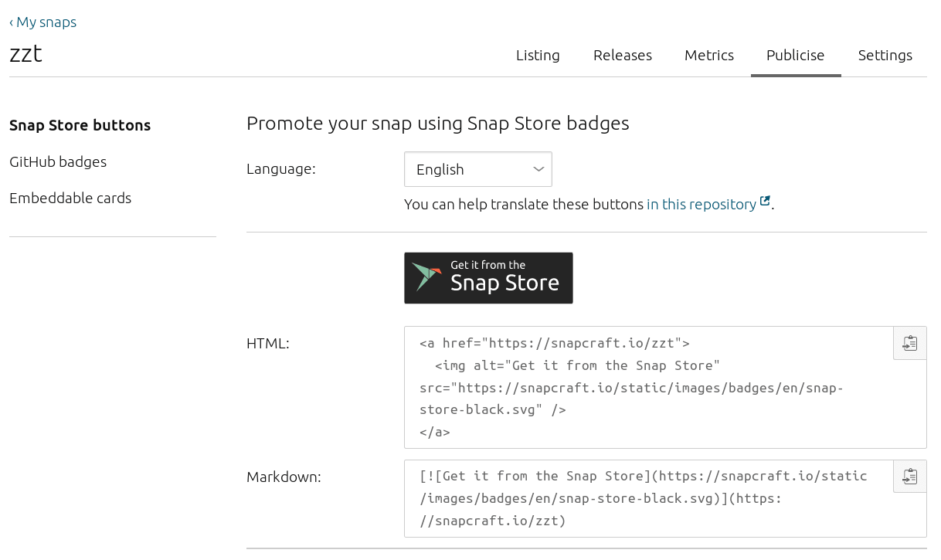Copy the HTML badge code to clipboard
This screenshot has width=941, height=560.
910,343
